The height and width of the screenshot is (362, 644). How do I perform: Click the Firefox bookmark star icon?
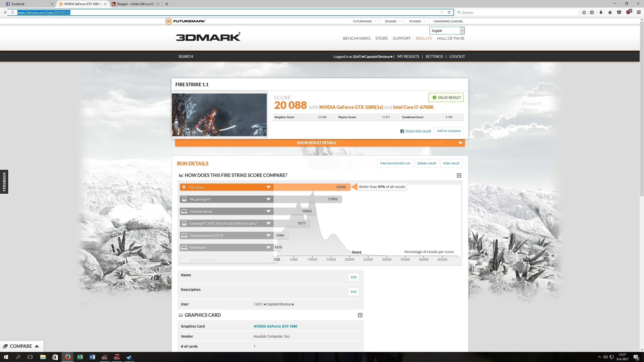(584, 12)
